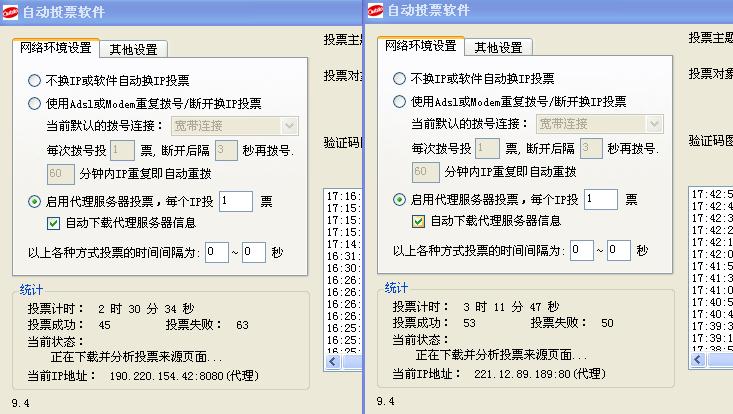Viewport: 733px width, 414px height.
Task: Select 不换IP或软件自动换IP投票 radio in right window
Action: coord(400,78)
